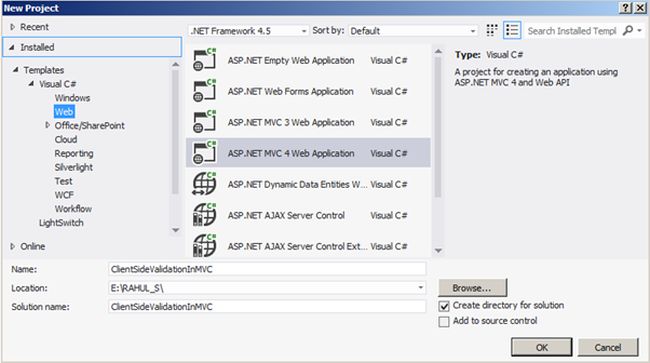Close the New Project dialog
Screen dimensions: 650x363
click(x=640, y=8)
